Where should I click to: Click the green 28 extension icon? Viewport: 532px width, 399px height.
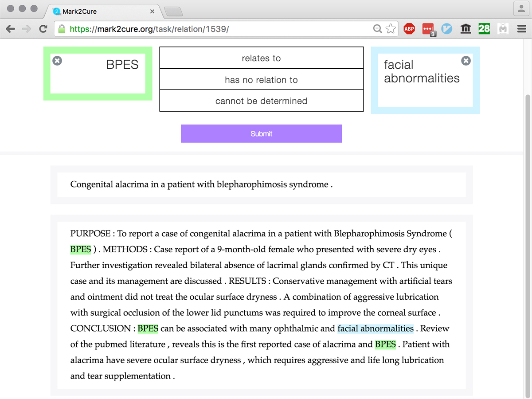(484, 29)
